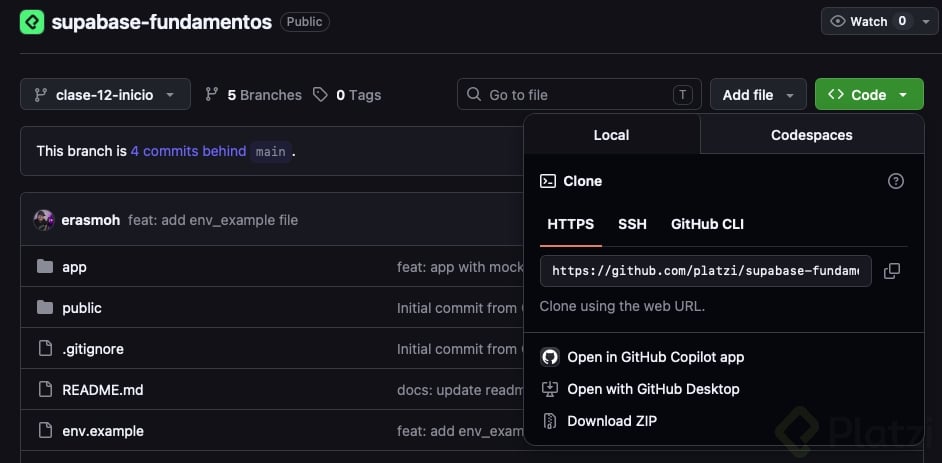Open README.md row's docs: update commit message
Screen dimensions: 942x463
460,390
